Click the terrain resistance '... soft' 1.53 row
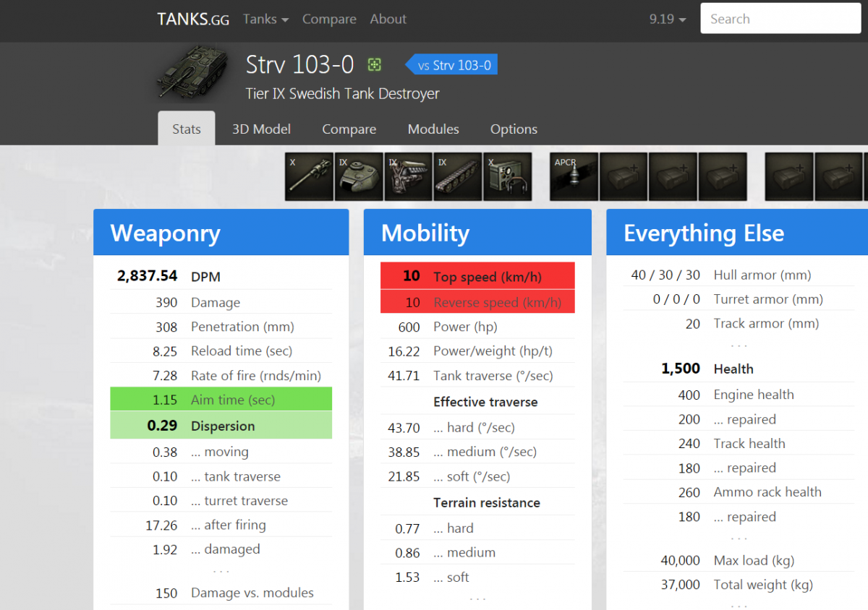Image resolution: width=868 pixels, height=610 pixels. [477, 577]
